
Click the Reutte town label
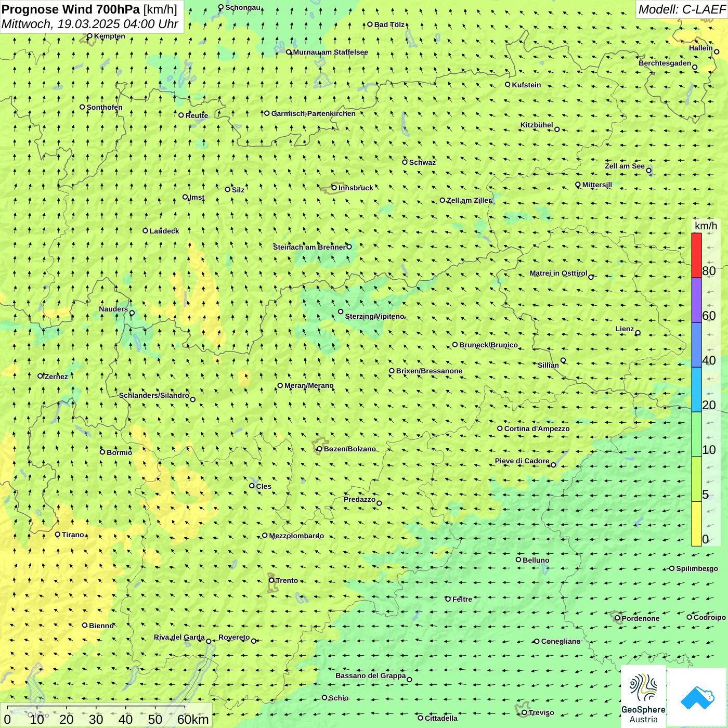point(197,115)
